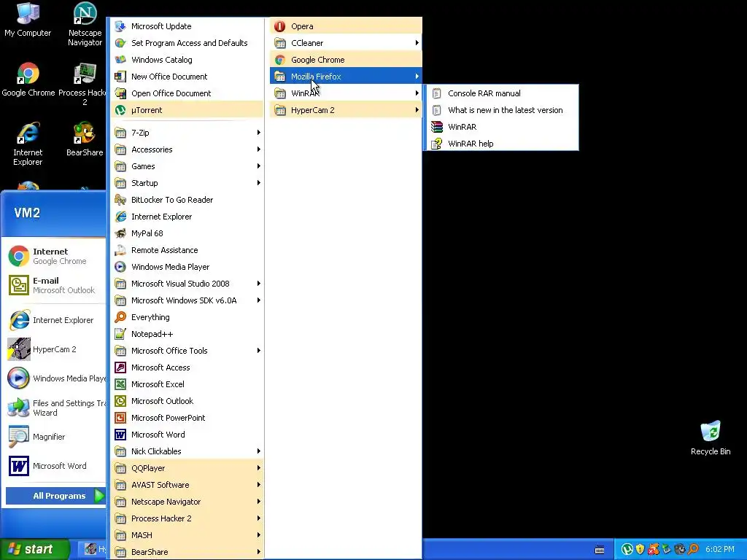Launch HyperCam 2 from Start menu left pane
The image size is (747, 560).
(x=55, y=349)
